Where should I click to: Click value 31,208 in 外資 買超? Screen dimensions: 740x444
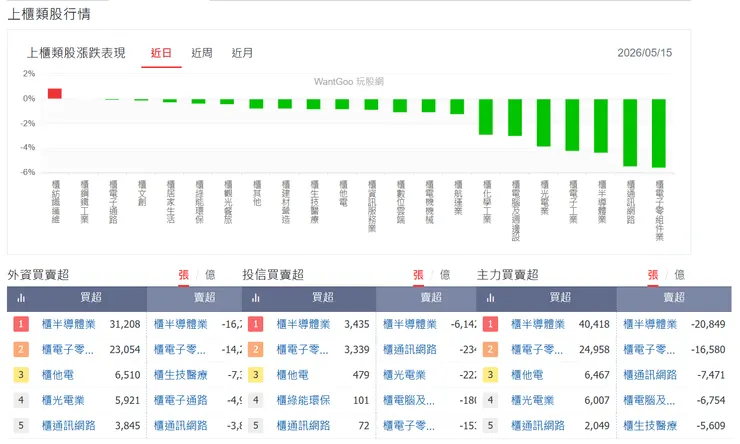(125, 324)
